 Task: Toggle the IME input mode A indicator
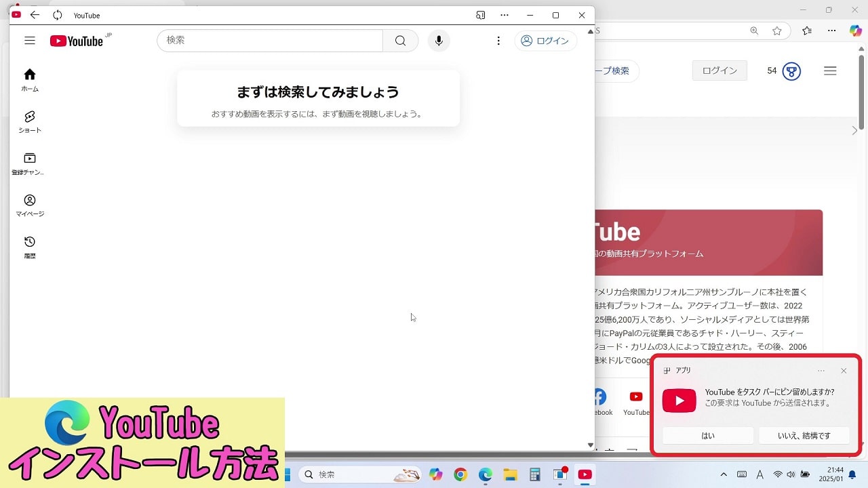760,474
